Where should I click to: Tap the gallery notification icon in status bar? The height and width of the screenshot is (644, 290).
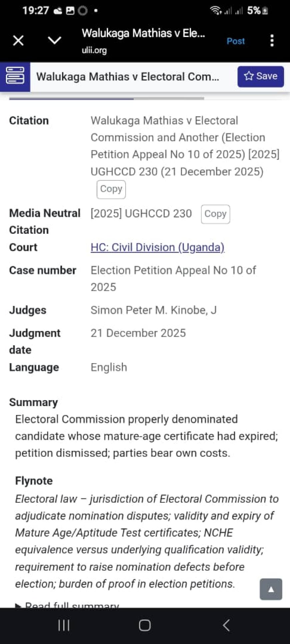tap(70, 11)
